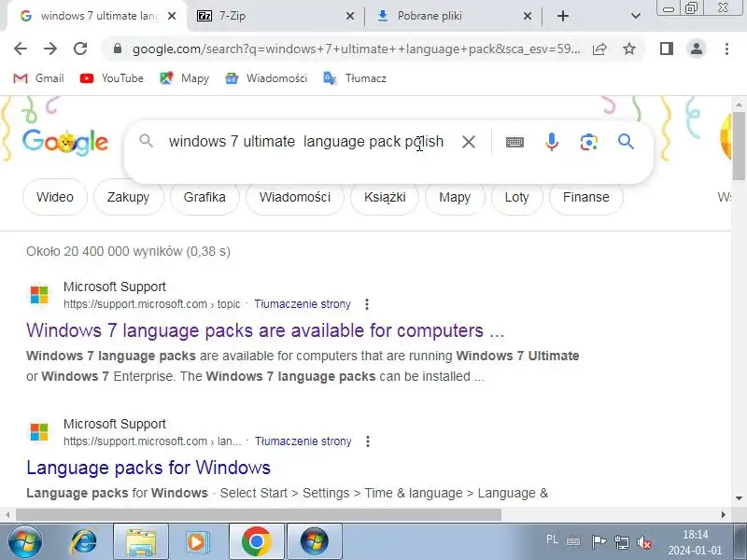Bookmark this page with the star
The image size is (747, 560).
coord(629,49)
